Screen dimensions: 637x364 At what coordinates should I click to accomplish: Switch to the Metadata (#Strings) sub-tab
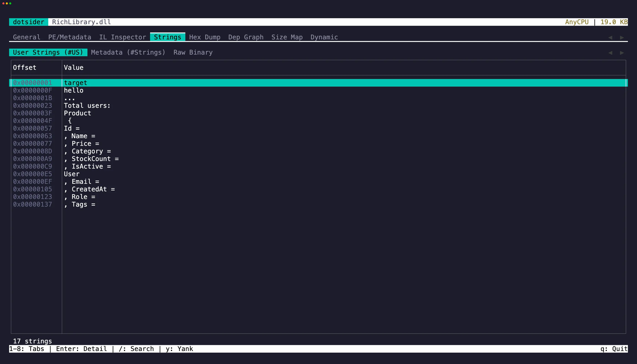(128, 52)
